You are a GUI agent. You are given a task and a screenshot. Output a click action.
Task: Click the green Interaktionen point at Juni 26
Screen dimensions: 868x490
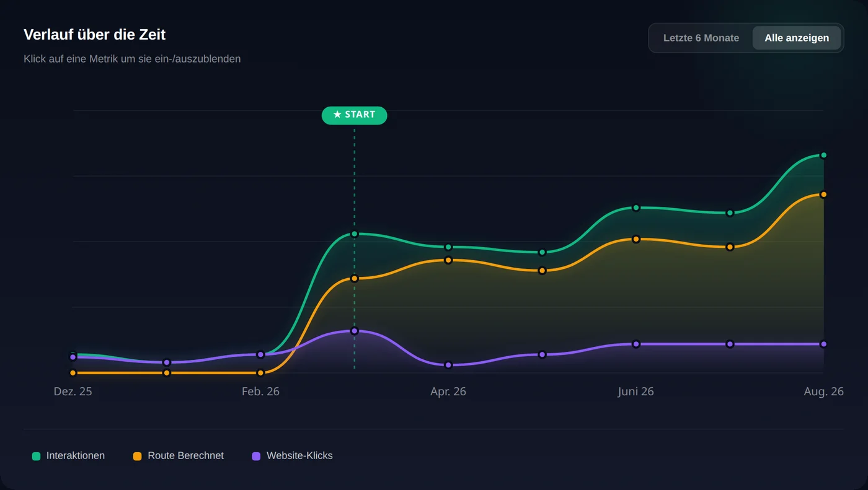(x=636, y=208)
